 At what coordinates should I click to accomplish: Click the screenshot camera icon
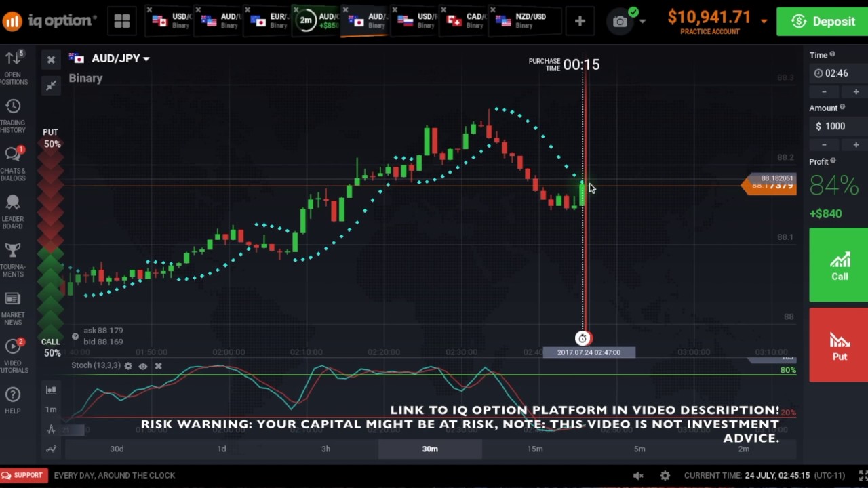pos(620,22)
